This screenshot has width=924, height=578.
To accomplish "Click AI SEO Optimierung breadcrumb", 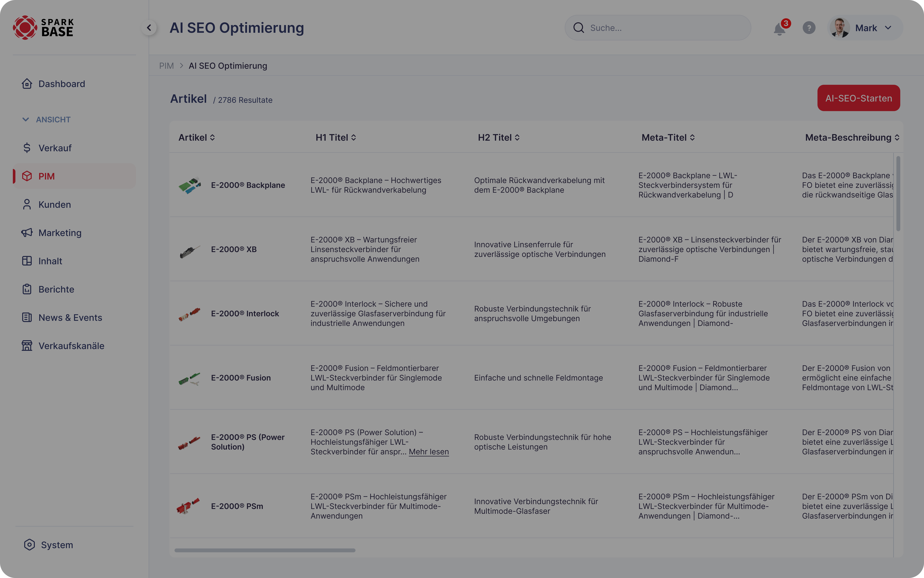I will 228,66.
